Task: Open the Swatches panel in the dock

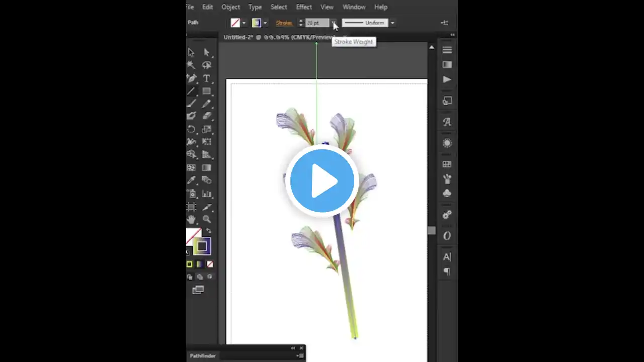Action: click(447, 164)
